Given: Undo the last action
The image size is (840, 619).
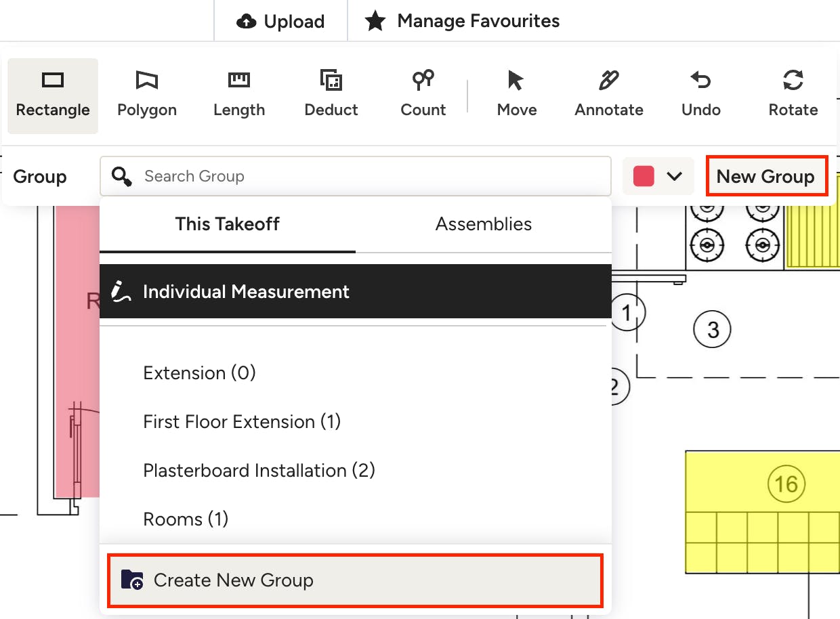Looking at the screenshot, I should coord(700,95).
